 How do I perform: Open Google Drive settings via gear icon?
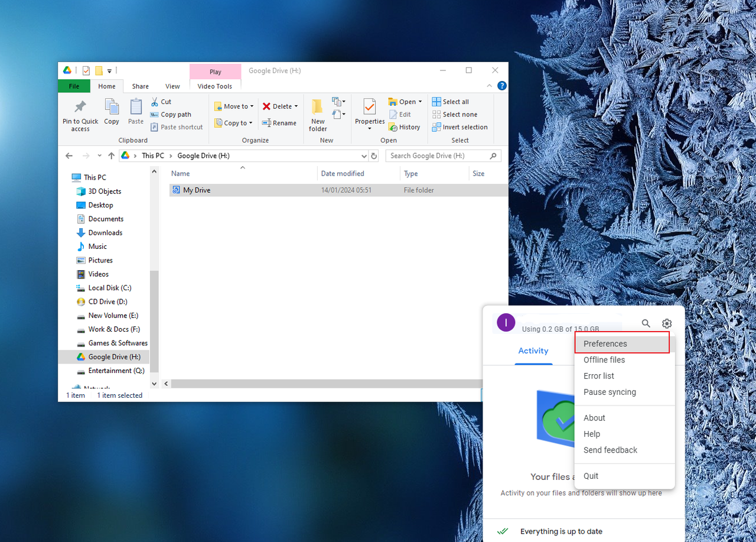coord(667,323)
